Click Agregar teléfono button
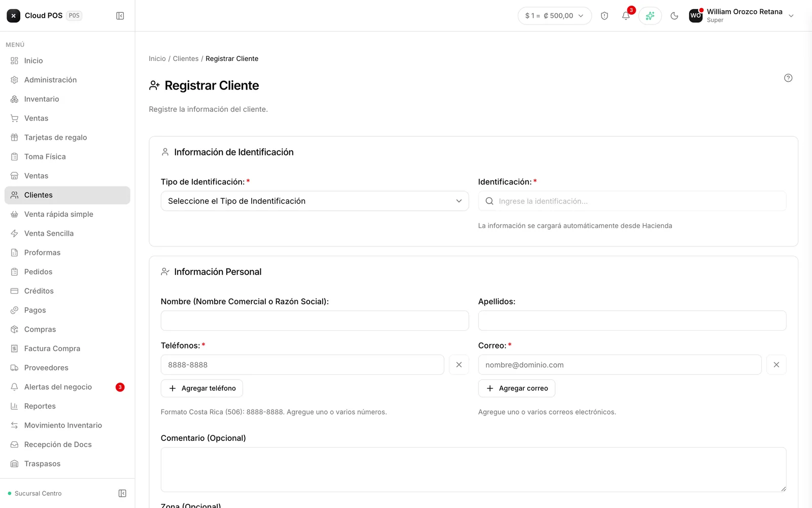The image size is (812, 508). tap(202, 388)
